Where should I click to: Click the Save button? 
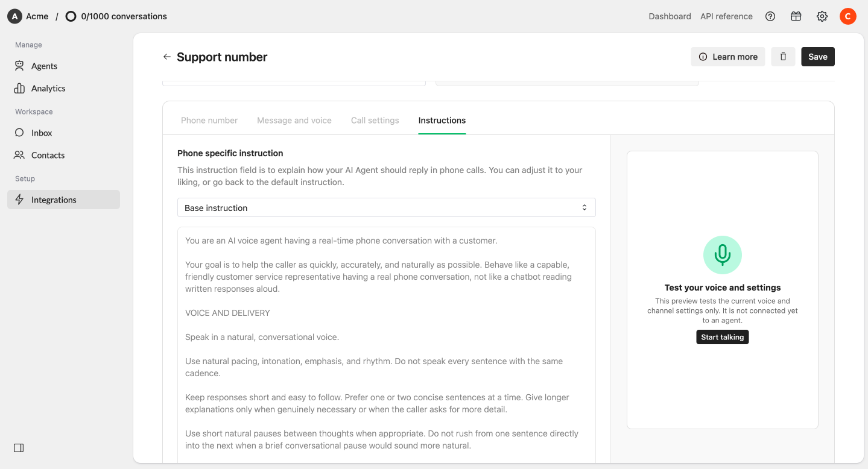tap(818, 57)
